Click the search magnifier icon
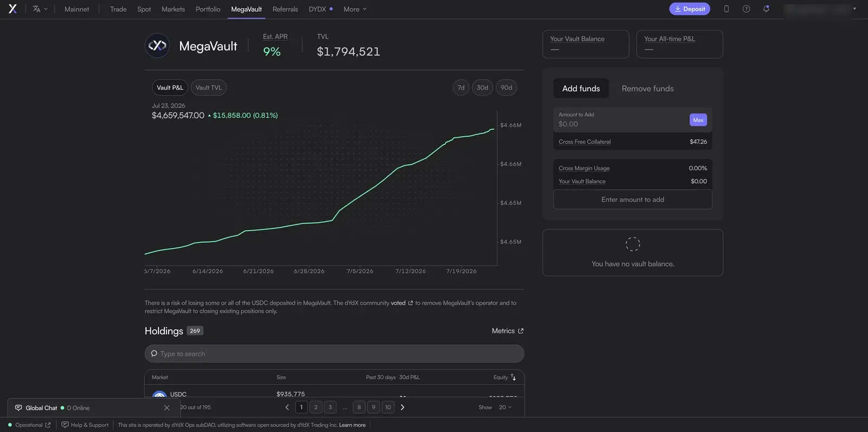Viewport: 868px width, 432px height. (154, 354)
